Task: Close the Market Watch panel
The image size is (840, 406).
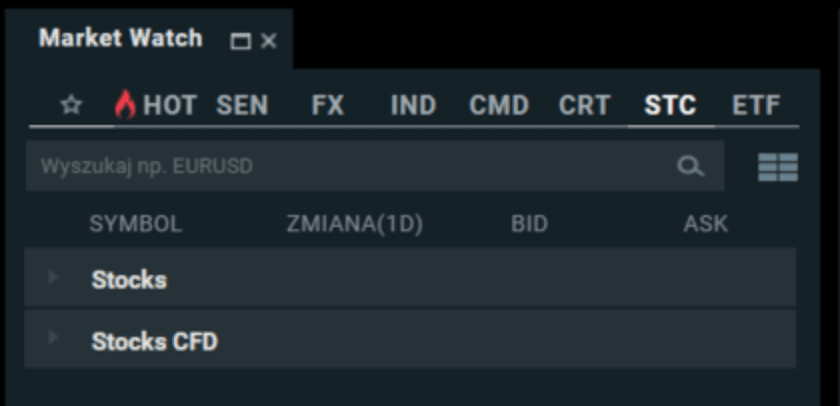Action: coord(268,41)
